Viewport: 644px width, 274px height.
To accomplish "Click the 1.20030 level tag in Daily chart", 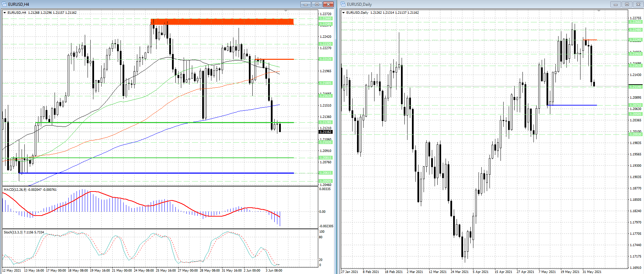I will point(635,134).
